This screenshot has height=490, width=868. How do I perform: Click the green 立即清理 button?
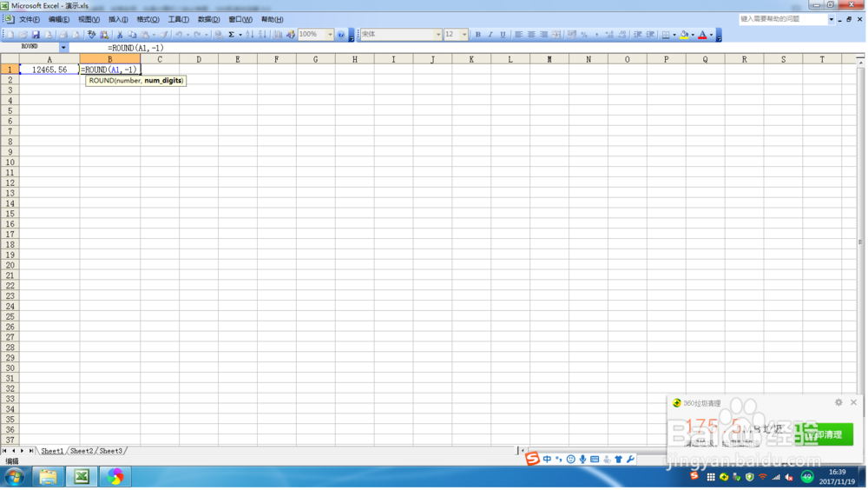(x=825, y=435)
